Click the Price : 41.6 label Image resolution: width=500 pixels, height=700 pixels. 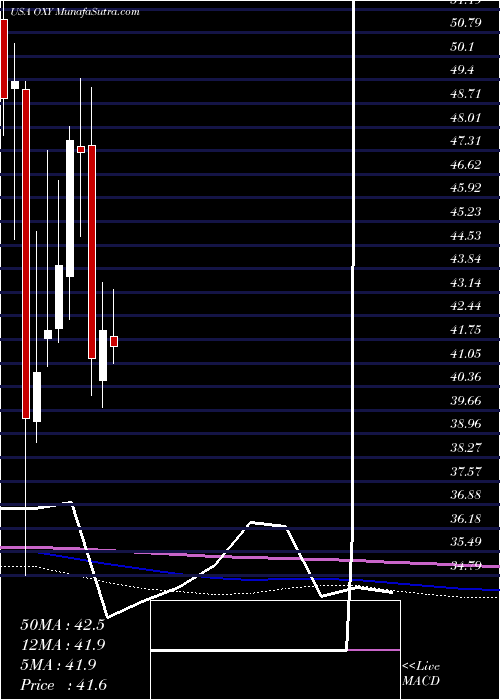click(x=62, y=685)
